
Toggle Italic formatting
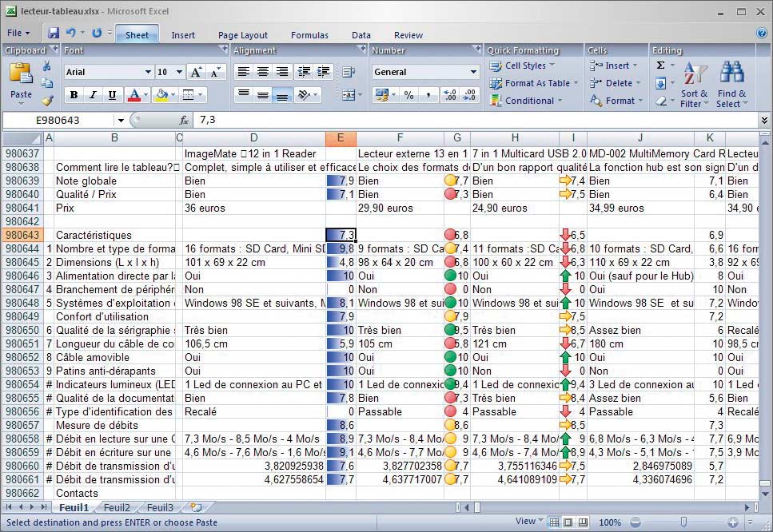(x=93, y=95)
